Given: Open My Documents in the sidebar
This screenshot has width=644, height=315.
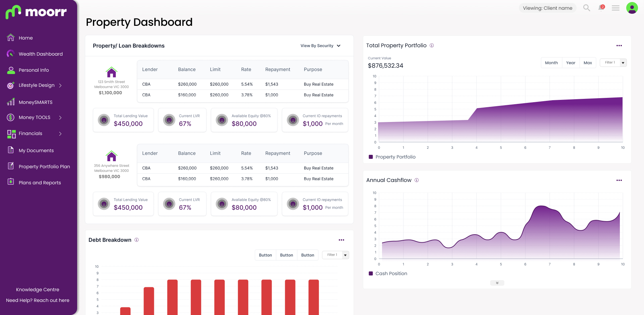Looking at the screenshot, I should 36,150.
